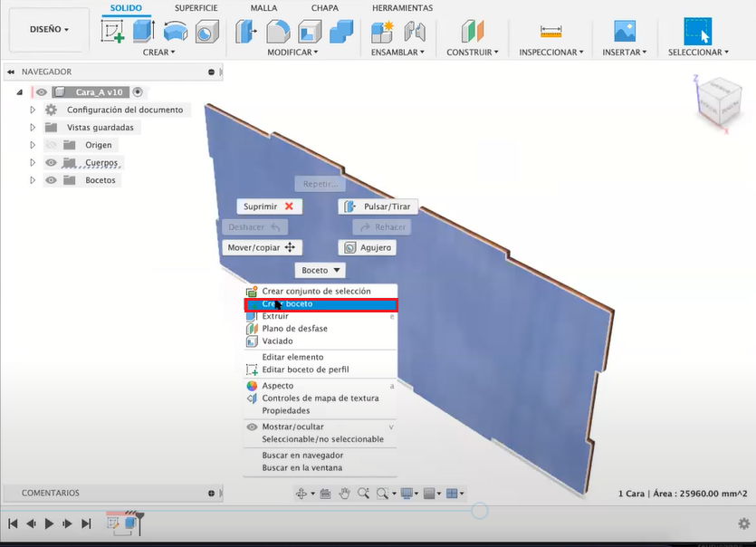Select the Shell tool icon in MODIFICAR
The width and height of the screenshot is (756, 547).
tap(310, 32)
